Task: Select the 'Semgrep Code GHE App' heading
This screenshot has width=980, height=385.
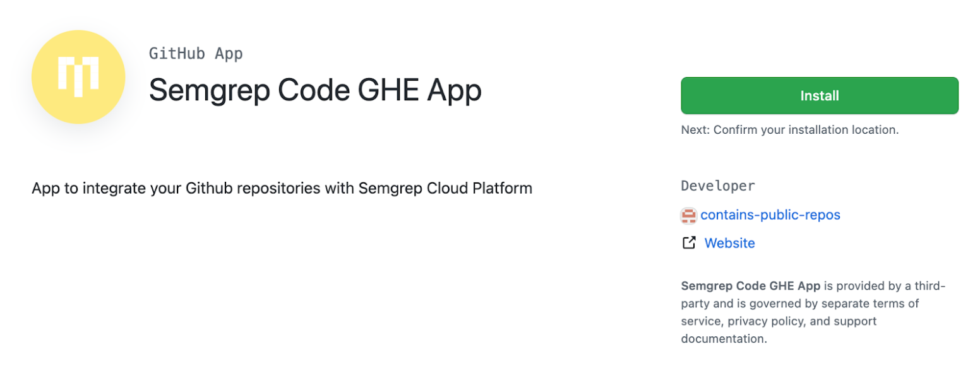Action: point(314,90)
